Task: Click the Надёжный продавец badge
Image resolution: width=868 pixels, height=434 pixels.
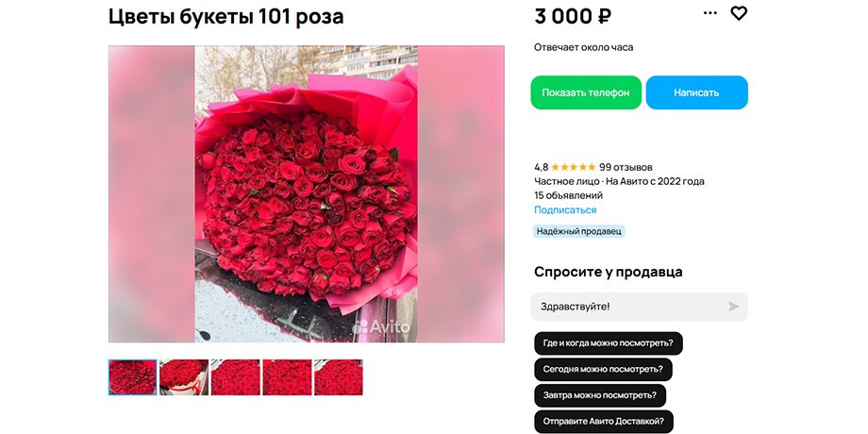Action: pyautogui.click(x=579, y=231)
